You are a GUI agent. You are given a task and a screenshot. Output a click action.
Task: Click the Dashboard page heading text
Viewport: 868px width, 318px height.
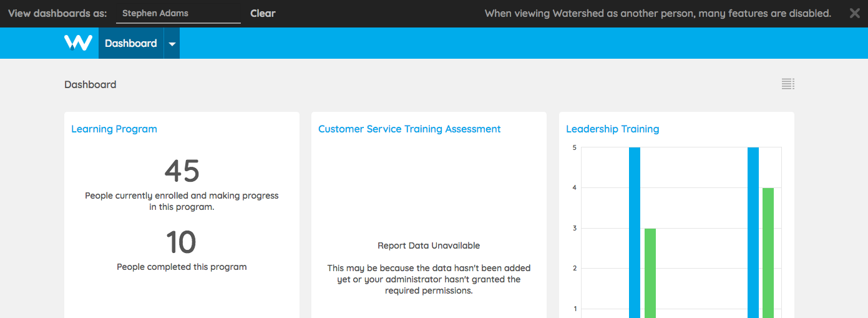pyautogui.click(x=90, y=84)
